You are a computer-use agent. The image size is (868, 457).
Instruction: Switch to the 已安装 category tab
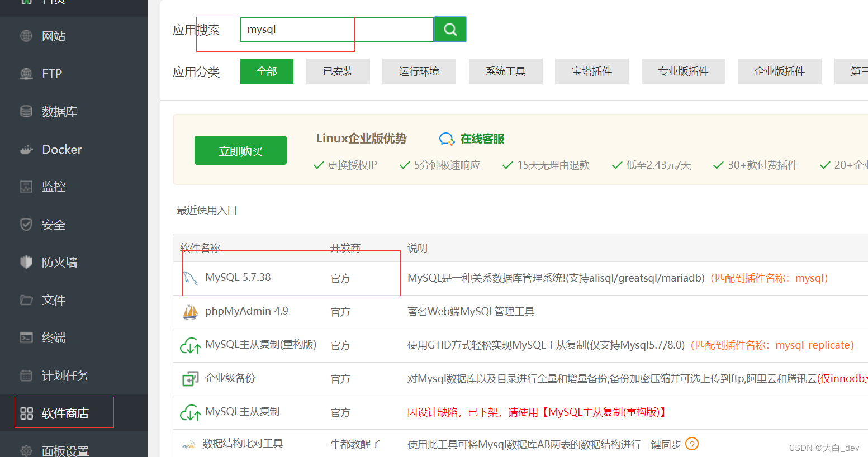338,72
